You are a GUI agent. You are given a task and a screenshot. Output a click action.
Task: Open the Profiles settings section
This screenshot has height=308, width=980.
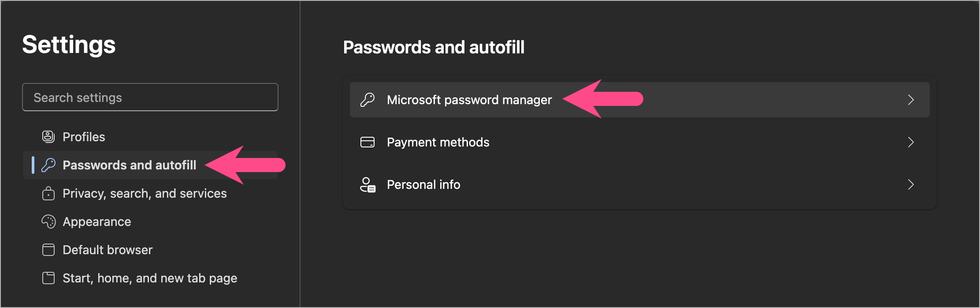pyautogui.click(x=84, y=137)
